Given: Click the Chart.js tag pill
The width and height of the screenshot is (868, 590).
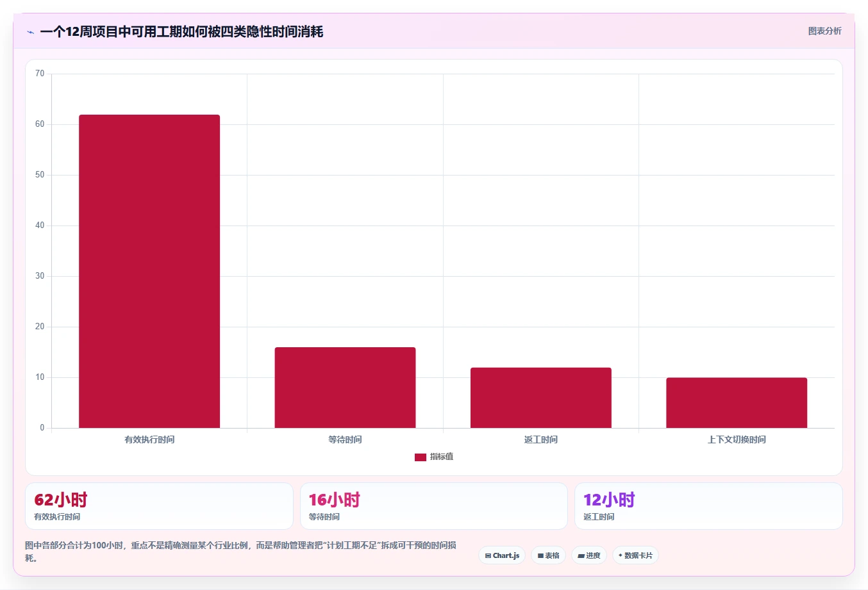Looking at the screenshot, I should tap(502, 555).
